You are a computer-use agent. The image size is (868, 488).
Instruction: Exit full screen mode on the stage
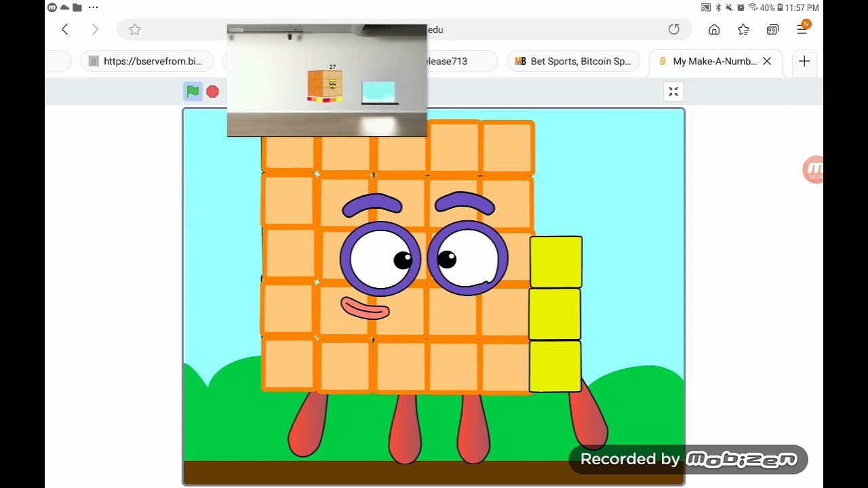pyautogui.click(x=673, y=91)
